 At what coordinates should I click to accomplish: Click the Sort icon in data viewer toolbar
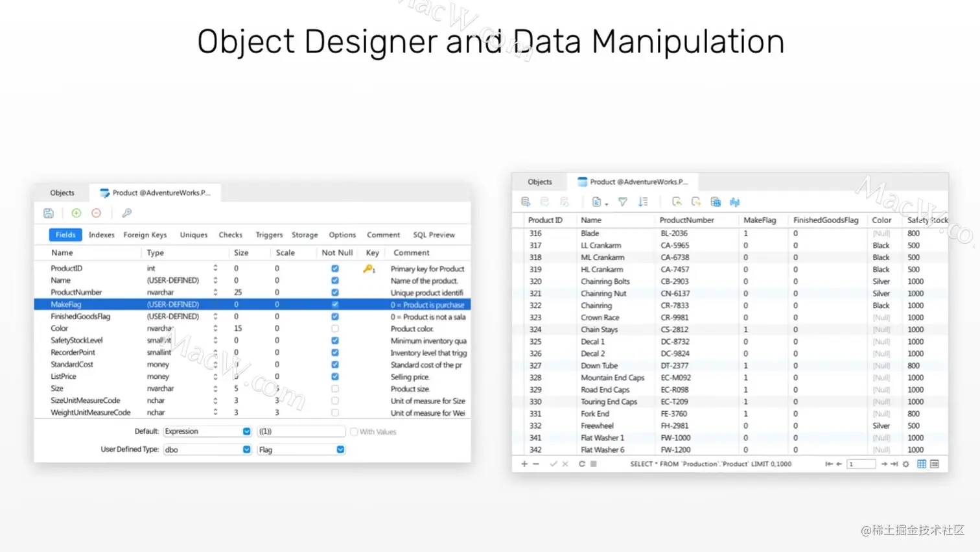[643, 202]
